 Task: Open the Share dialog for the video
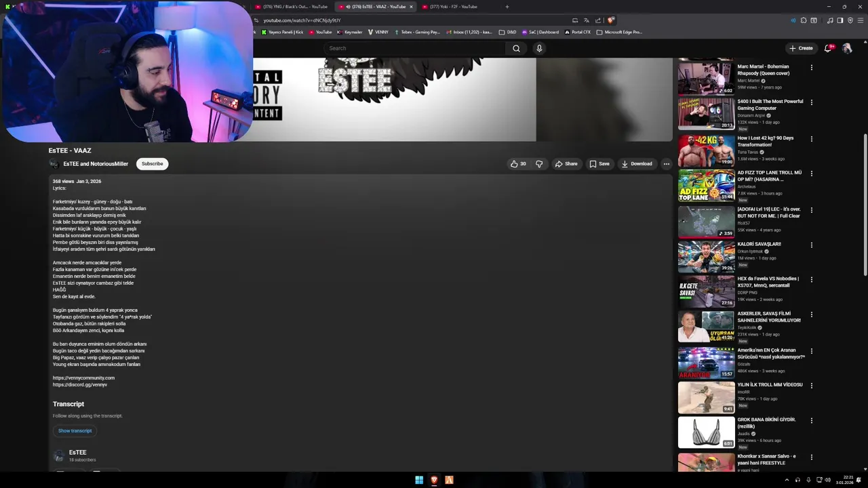tap(566, 163)
